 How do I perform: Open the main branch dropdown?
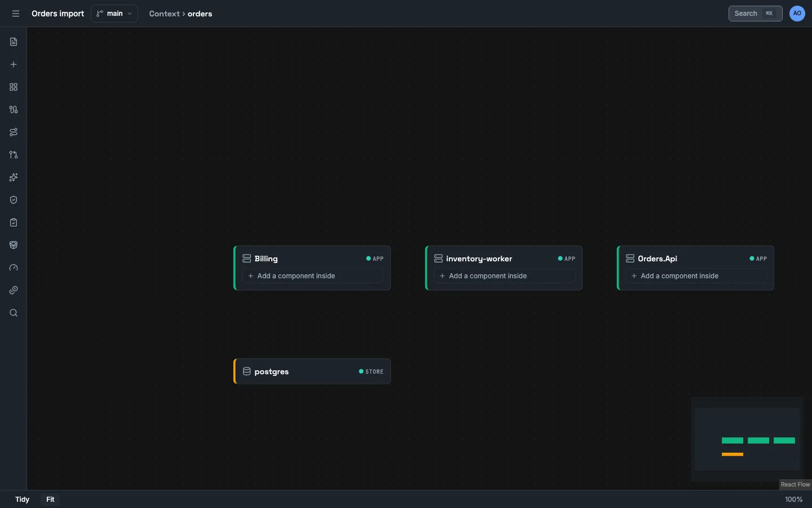point(114,14)
